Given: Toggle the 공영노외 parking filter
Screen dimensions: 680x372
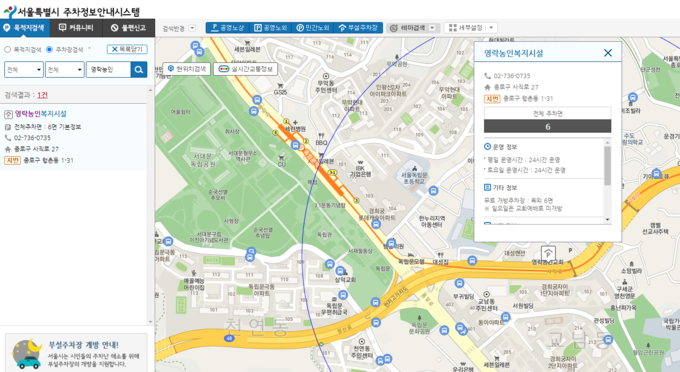Looking at the screenshot, I should 271,28.
